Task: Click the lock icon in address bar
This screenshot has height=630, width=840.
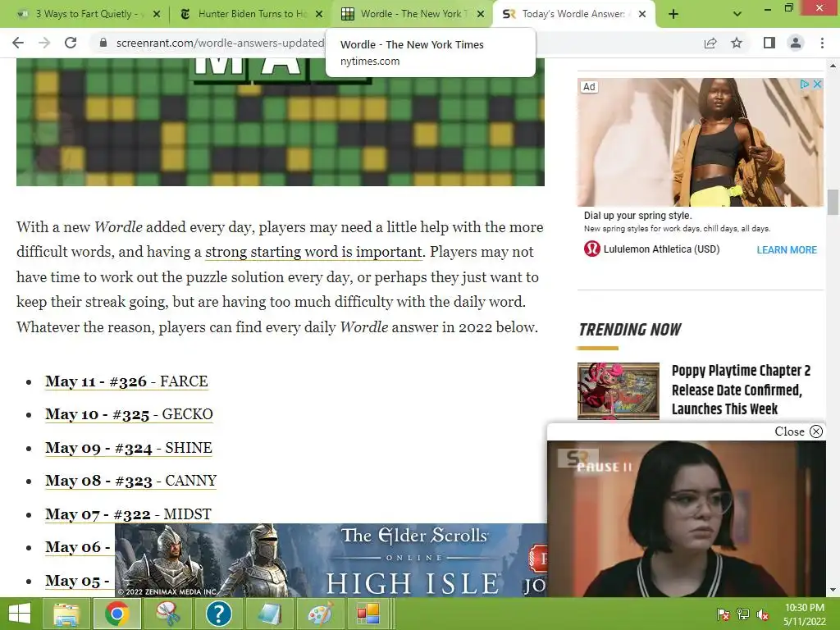Action: pos(103,43)
